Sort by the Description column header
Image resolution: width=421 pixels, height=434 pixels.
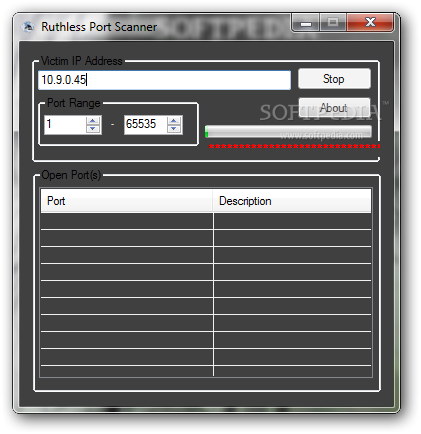(x=292, y=201)
